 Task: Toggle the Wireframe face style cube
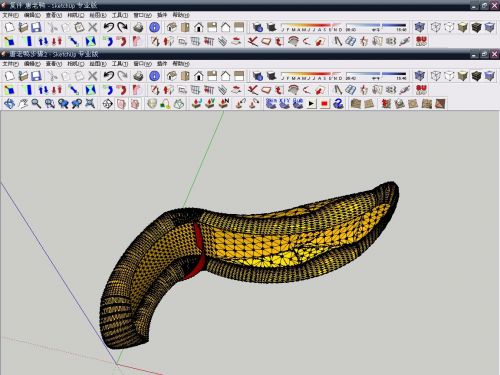click(x=436, y=76)
